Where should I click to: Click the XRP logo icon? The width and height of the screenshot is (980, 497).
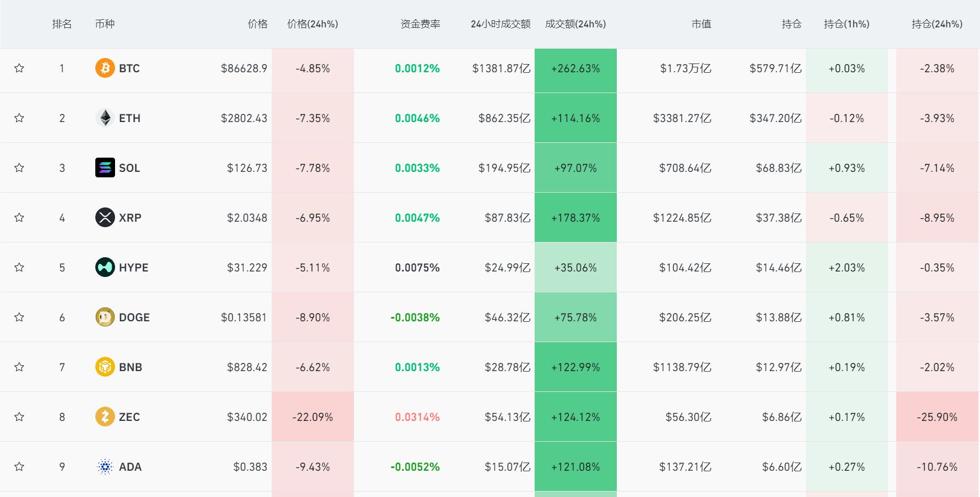[x=105, y=218]
